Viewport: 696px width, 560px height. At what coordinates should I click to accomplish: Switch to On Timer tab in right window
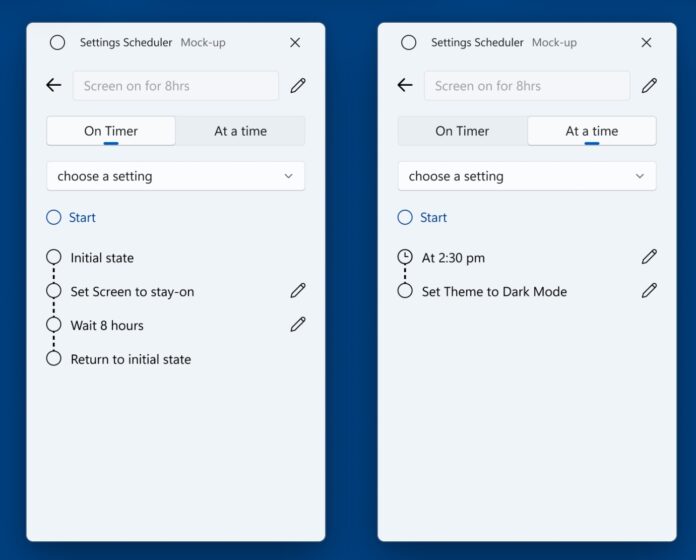click(462, 131)
